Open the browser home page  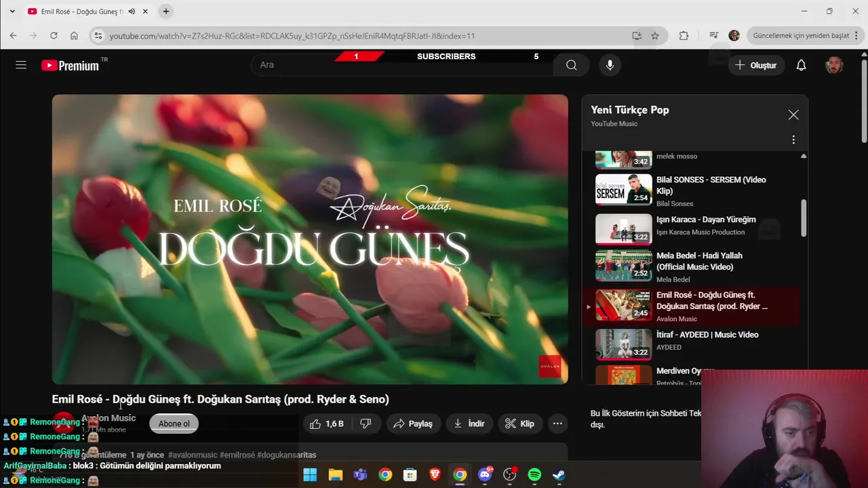[x=74, y=36]
